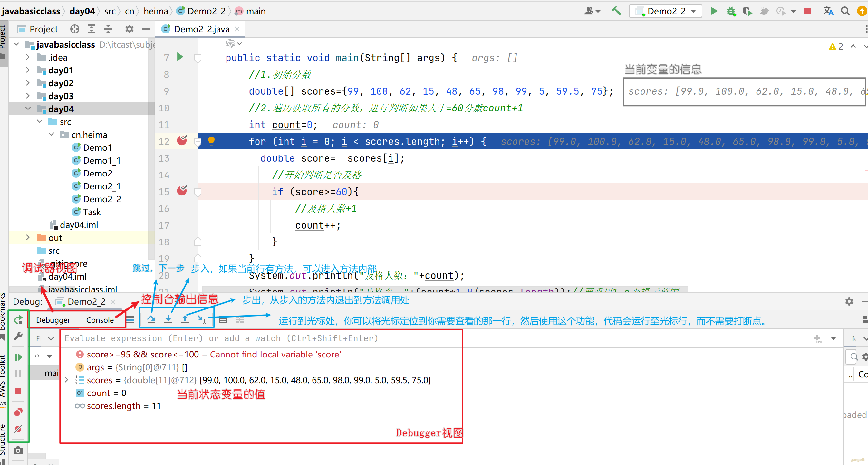Click the warnings count indicator
The height and width of the screenshot is (465, 868).
836,46
